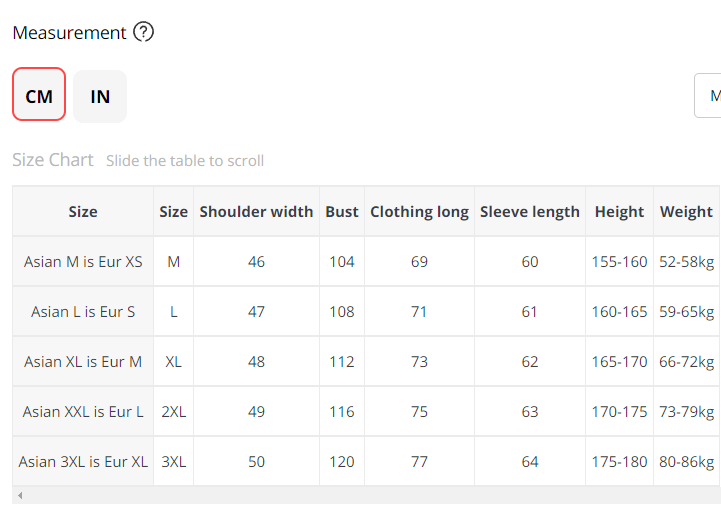Click the 155-160 height cell
721x505 pixels.
pos(619,261)
